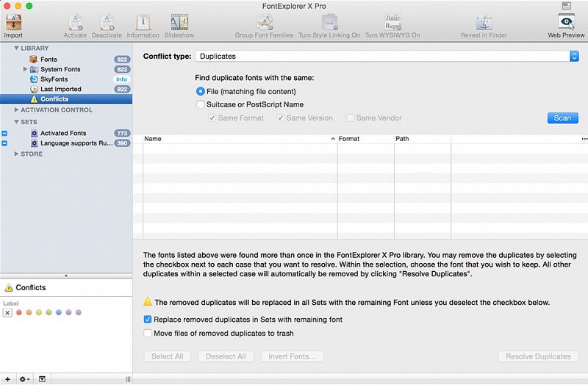Open Last Imported in the sidebar
This screenshot has height=385, width=588.
click(60, 89)
